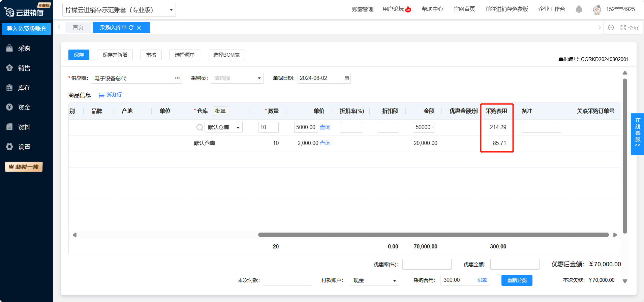Expand the 账套 selector dropdown
This screenshot has height=302, width=644.
coord(171,10)
